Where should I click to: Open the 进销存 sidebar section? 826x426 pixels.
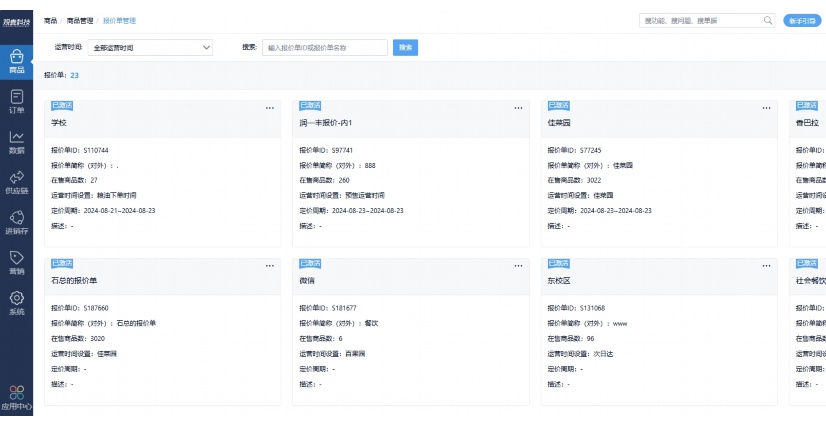point(16,223)
